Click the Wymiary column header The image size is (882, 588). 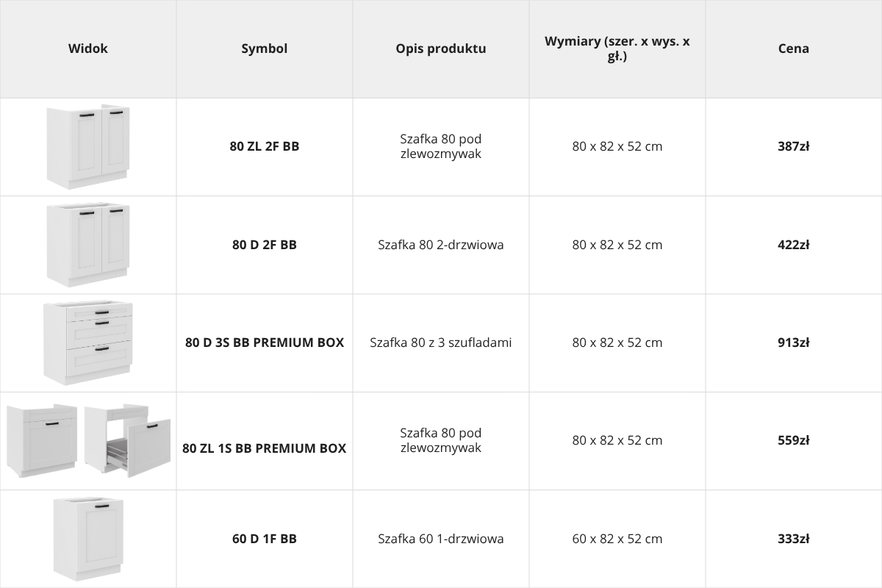point(617,49)
